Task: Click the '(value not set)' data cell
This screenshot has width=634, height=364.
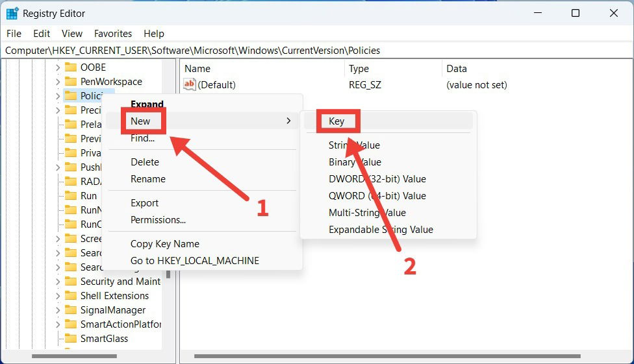Action: pyautogui.click(x=476, y=85)
